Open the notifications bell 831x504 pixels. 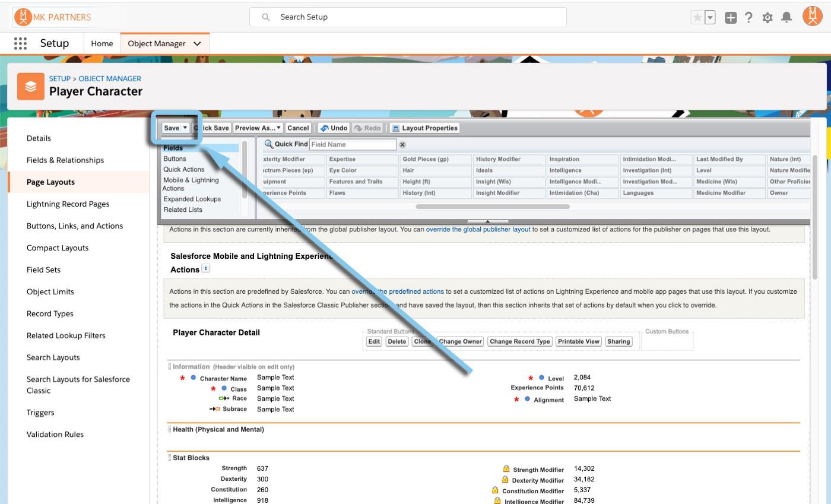point(787,17)
